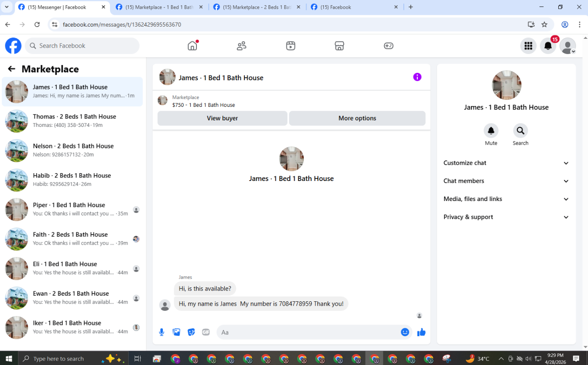588x365 pixels.
Task: Open the Gaming controller icon
Action: 389,46
